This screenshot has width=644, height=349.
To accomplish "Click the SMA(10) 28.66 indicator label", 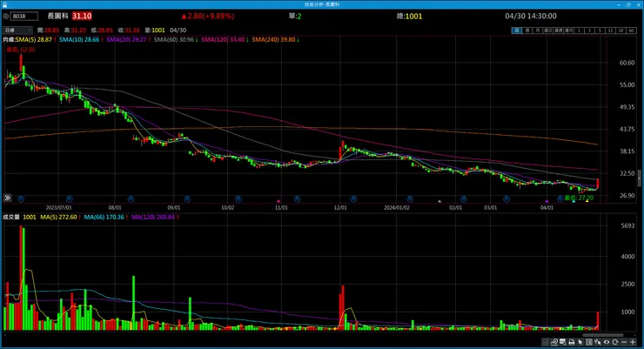I will pyautogui.click(x=81, y=40).
